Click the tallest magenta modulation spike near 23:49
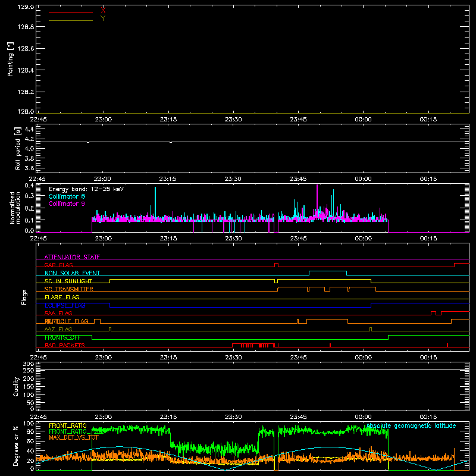The width and height of the screenshot is (476, 476). [x=317, y=201]
